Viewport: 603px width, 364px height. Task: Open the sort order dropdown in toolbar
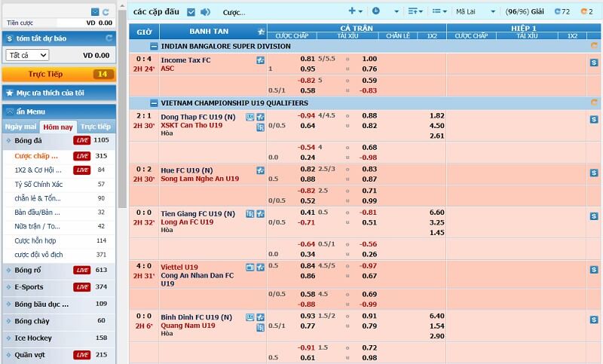click(x=415, y=11)
